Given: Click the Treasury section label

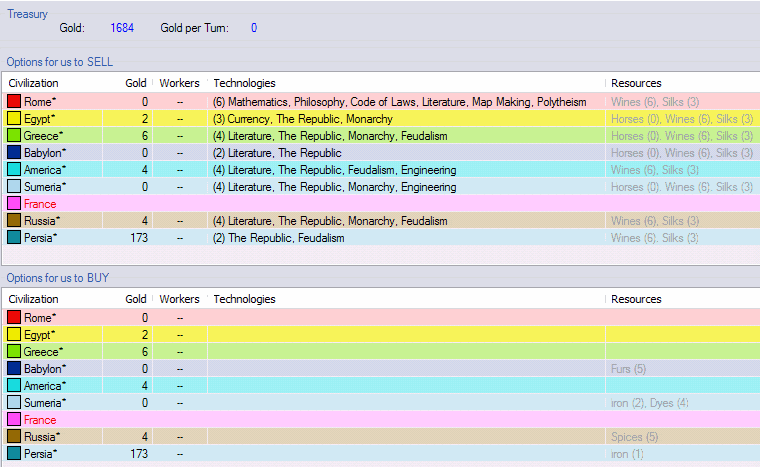Looking at the screenshot, I should pyautogui.click(x=27, y=14).
